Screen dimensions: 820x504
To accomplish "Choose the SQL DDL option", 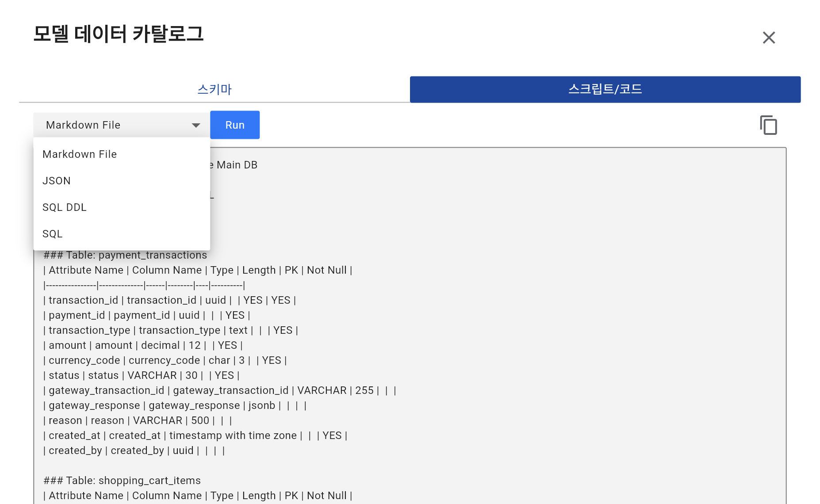I will [65, 207].
